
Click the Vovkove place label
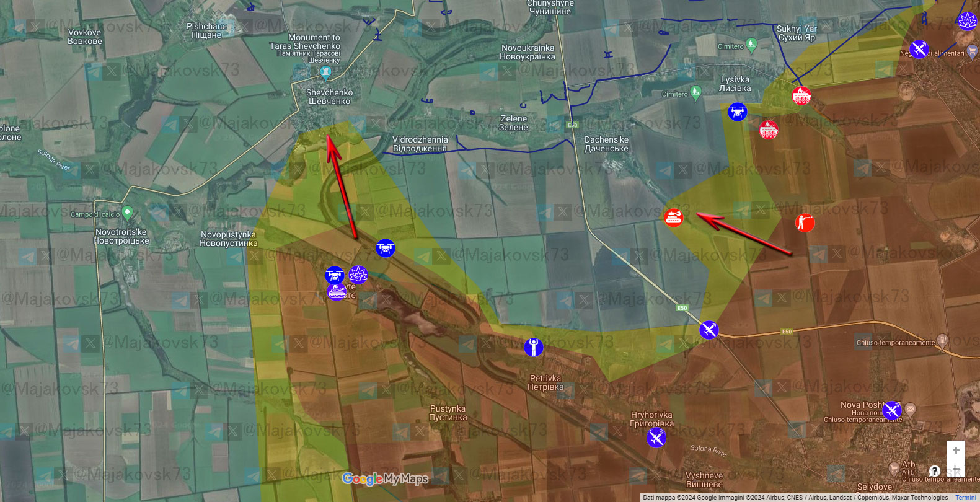pyautogui.click(x=84, y=37)
